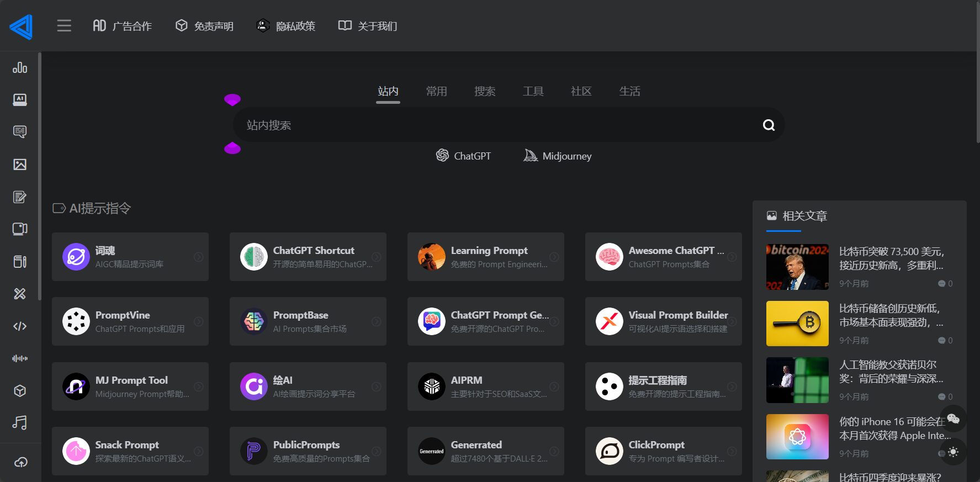The height and width of the screenshot is (482, 980).
Task: Click arrow on ChatGPT Shortcut card
Action: point(377,257)
